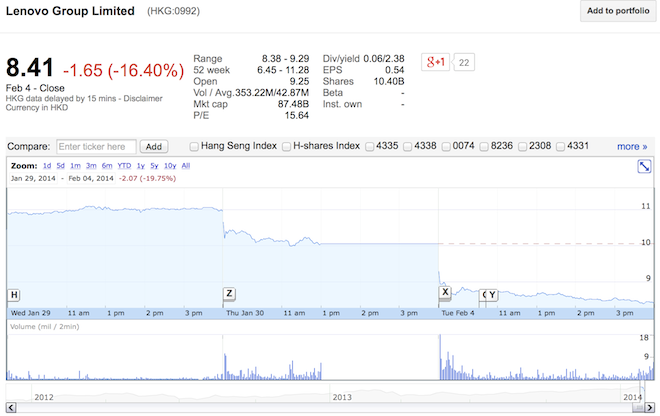This screenshot has width=660, height=416.
Task: Click the price change -1.65 (-16.40%)
Action: point(123,70)
